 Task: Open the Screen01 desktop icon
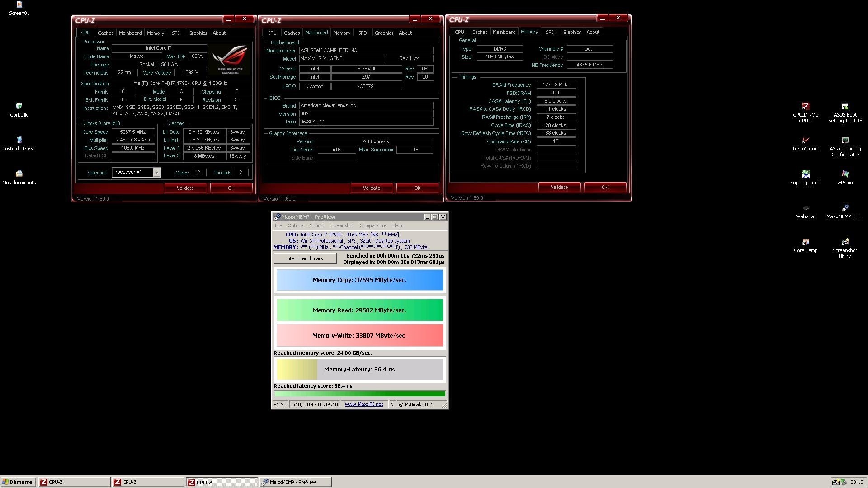coord(19,8)
